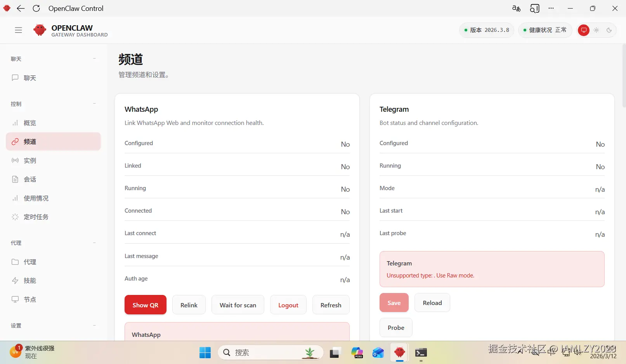Open the 代理 agents page
Image resolution: width=626 pixels, height=364 pixels.
click(53, 262)
